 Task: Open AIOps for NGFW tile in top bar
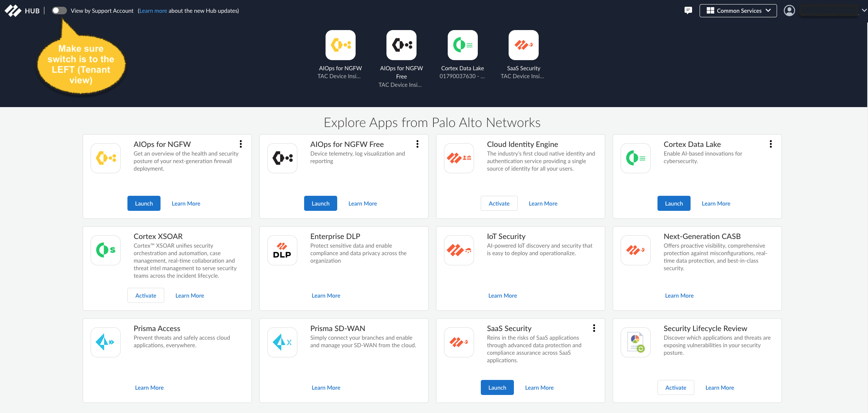340,45
